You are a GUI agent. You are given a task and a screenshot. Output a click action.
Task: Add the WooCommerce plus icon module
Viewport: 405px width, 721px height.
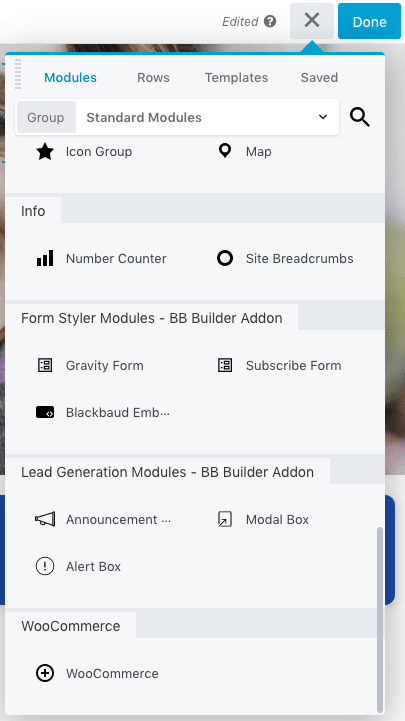(x=45, y=674)
